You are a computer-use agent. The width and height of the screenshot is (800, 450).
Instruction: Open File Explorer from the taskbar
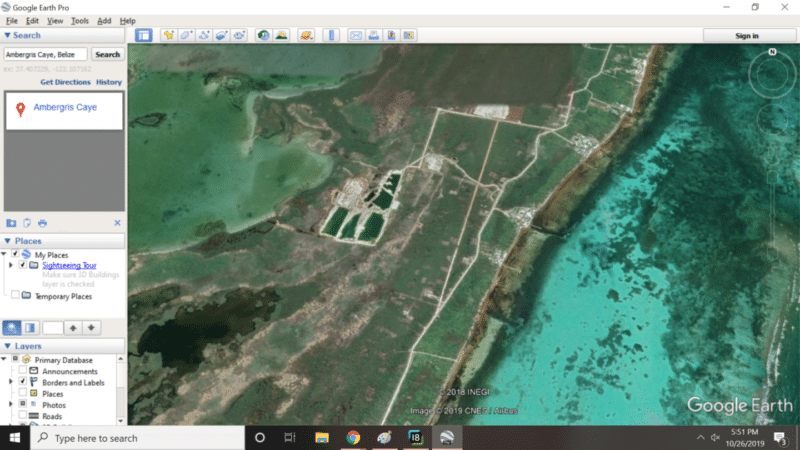pos(322,438)
